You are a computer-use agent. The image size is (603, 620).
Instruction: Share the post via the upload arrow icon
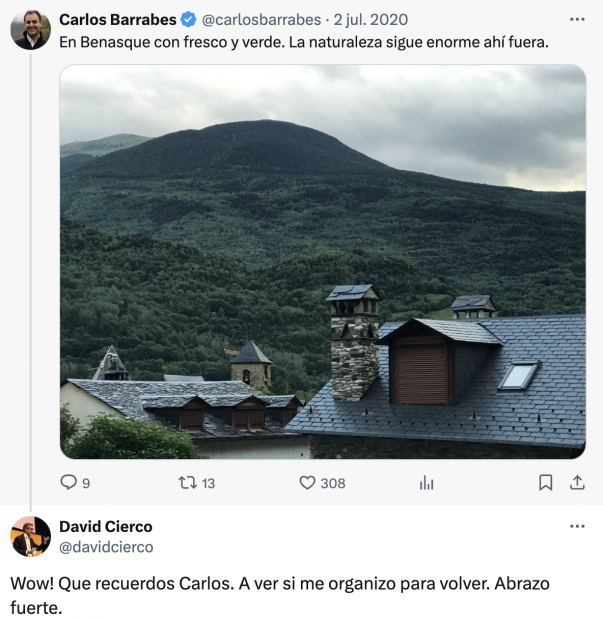tap(577, 483)
